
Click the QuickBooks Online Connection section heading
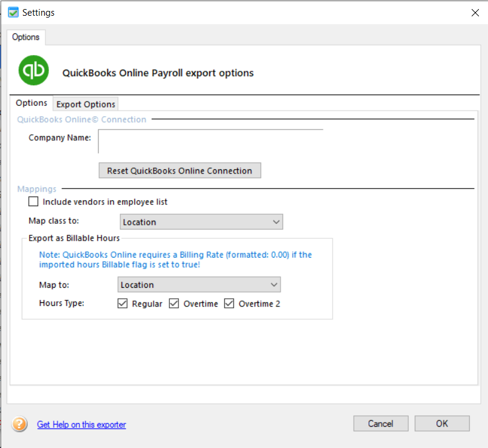click(x=82, y=120)
